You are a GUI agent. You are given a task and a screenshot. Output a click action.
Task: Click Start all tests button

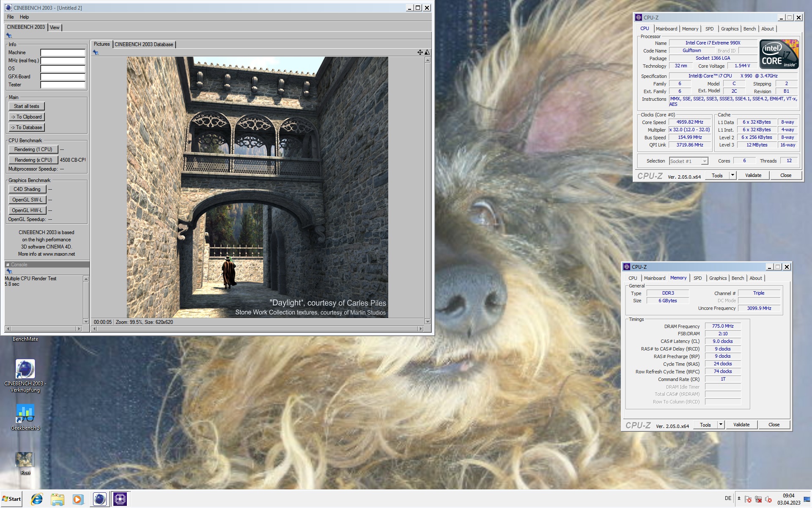click(27, 106)
